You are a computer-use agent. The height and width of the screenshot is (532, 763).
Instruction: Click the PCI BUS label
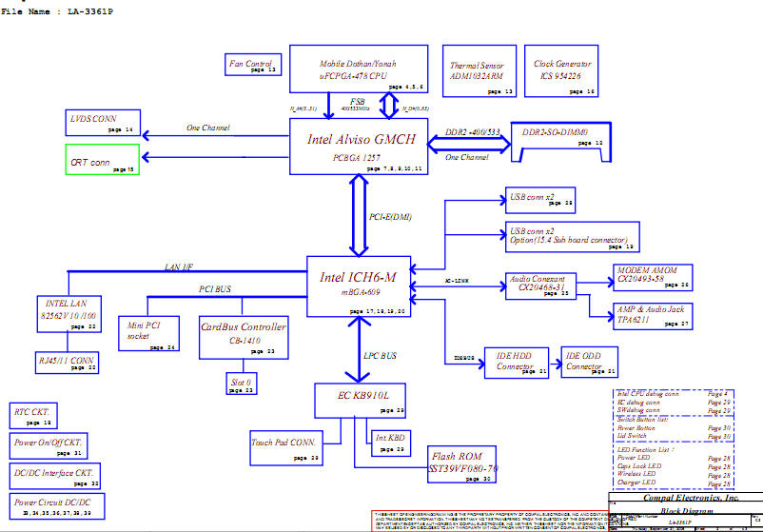pyautogui.click(x=215, y=289)
